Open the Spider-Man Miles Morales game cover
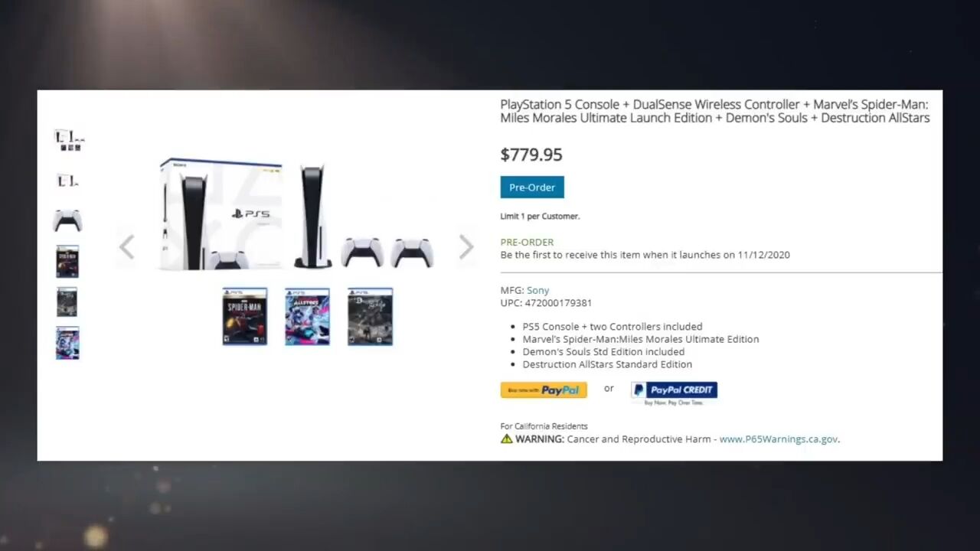The width and height of the screenshot is (980, 551). (245, 317)
